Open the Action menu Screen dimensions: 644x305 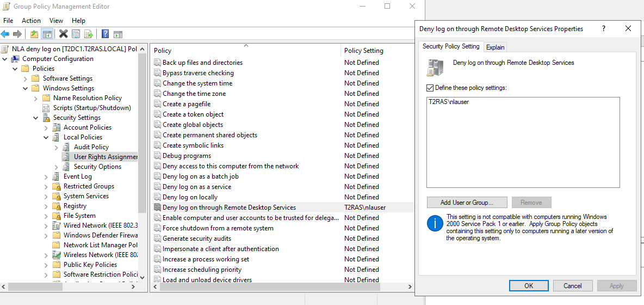coord(31,21)
